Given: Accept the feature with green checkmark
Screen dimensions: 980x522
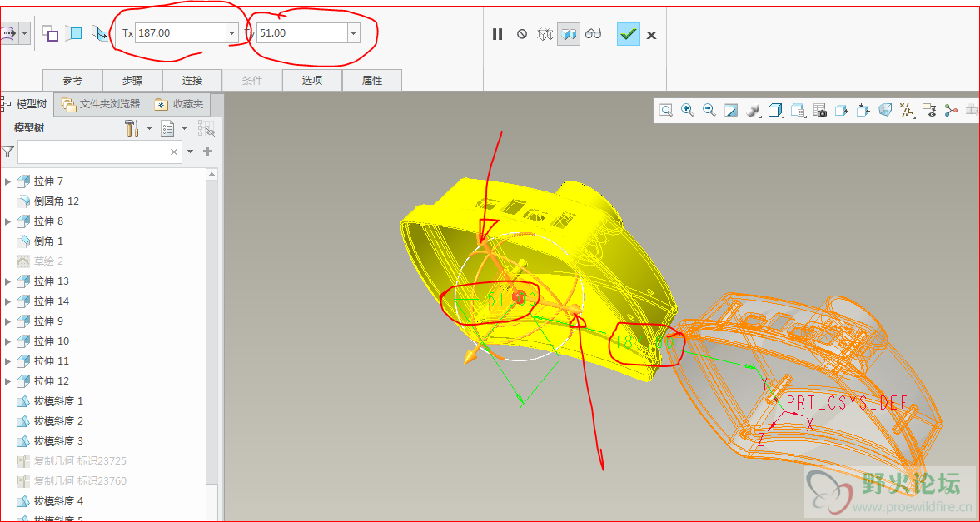Looking at the screenshot, I should (x=628, y=34).
